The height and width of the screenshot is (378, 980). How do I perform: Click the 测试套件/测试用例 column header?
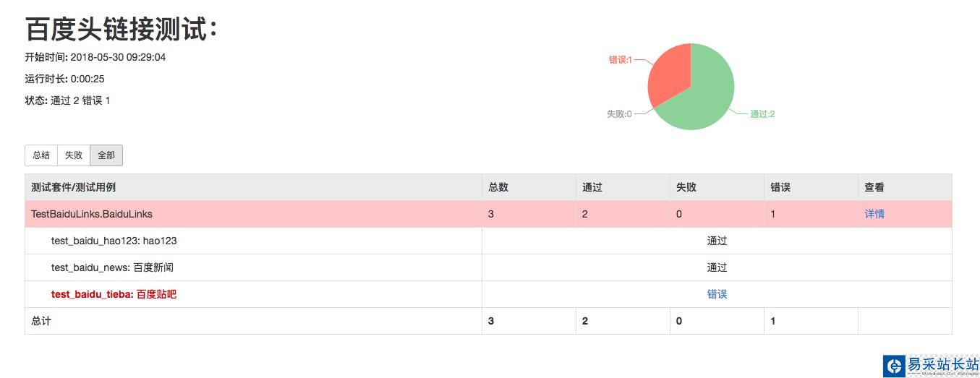tap(73, 187)
